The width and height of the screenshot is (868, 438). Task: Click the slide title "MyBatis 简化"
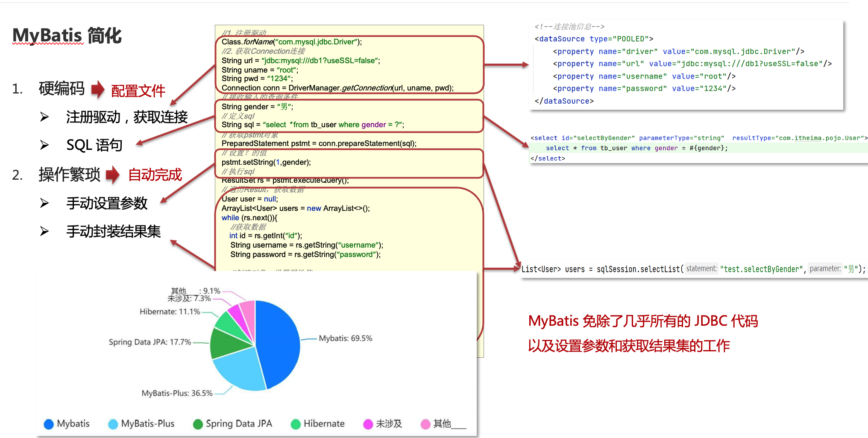click(x=67, y=35)
